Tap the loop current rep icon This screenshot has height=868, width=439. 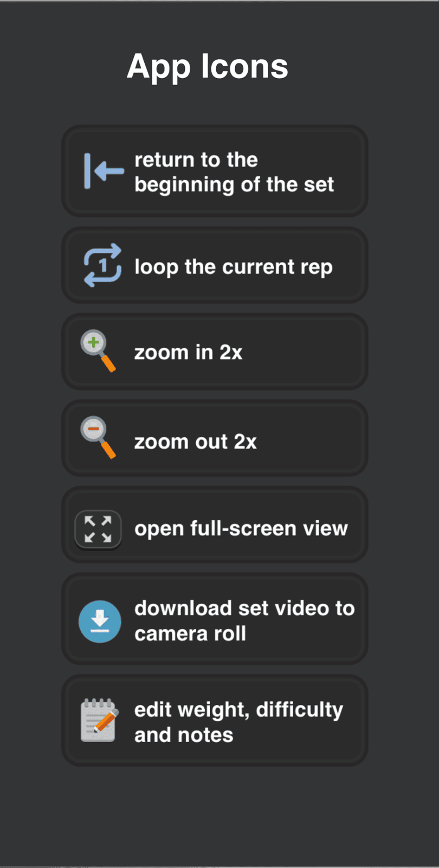tap(102, 265)
